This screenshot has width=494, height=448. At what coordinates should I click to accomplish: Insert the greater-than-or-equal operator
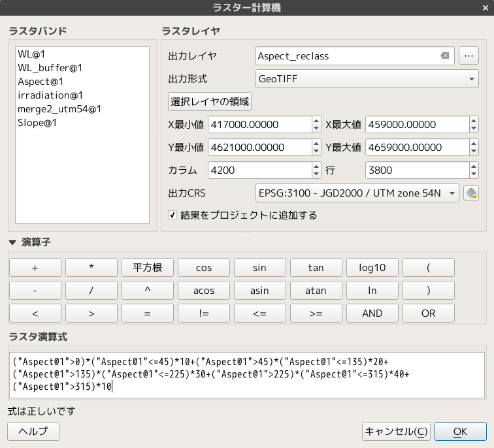click(x=316, y=313)
